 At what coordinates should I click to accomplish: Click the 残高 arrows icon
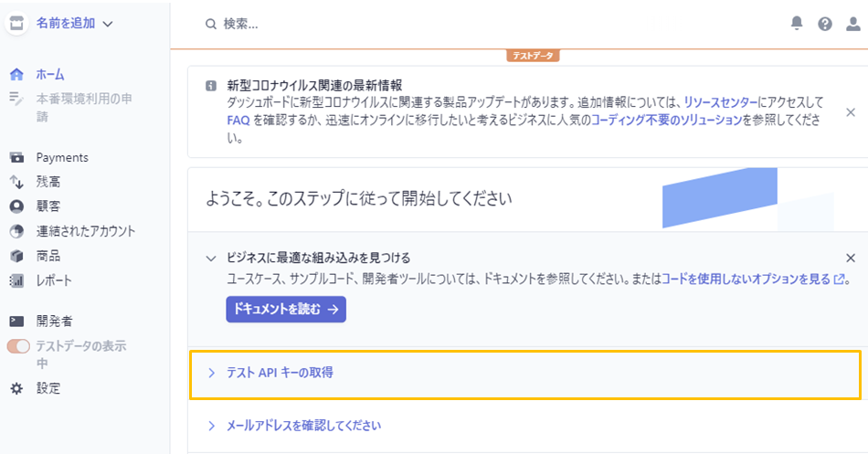pyautogui.click(x=16, y=182)
